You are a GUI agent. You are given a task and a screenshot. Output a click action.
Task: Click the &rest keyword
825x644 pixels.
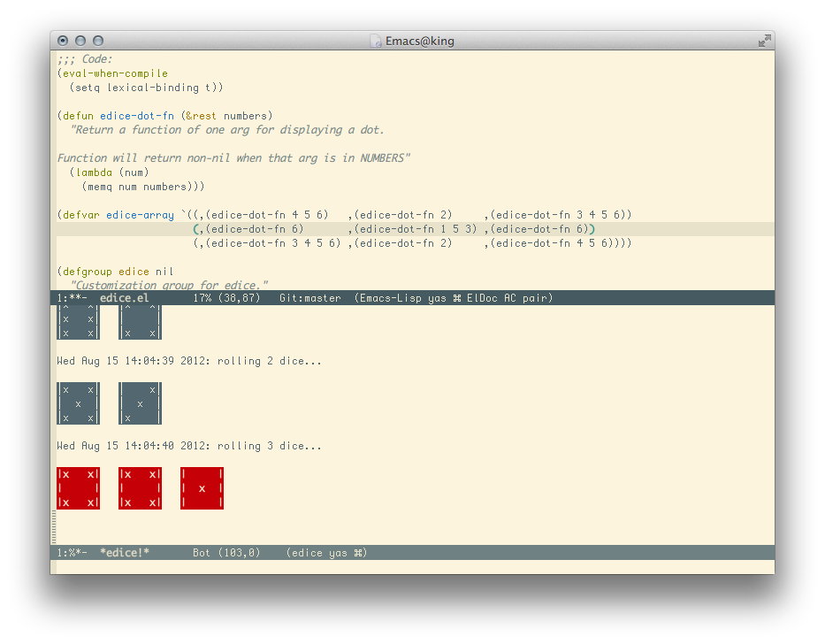coord(201,116)
